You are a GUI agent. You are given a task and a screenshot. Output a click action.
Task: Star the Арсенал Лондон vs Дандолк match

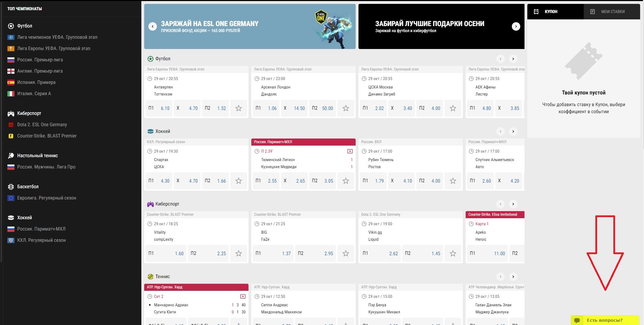coord(346,108)
